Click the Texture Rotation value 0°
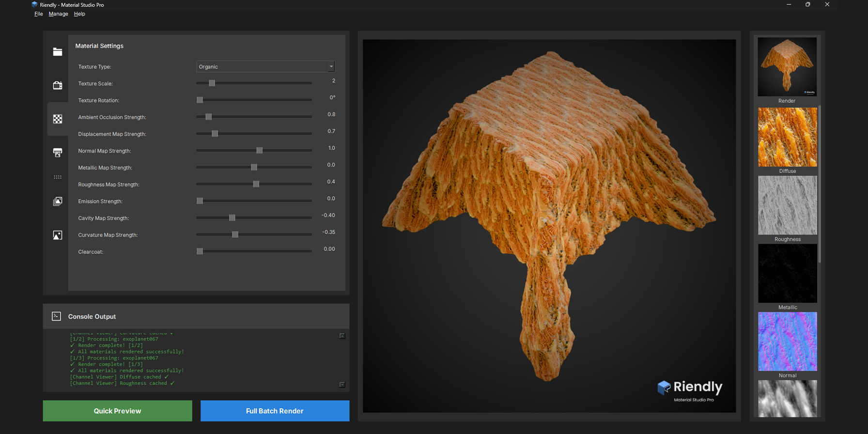 coord(332,98)
